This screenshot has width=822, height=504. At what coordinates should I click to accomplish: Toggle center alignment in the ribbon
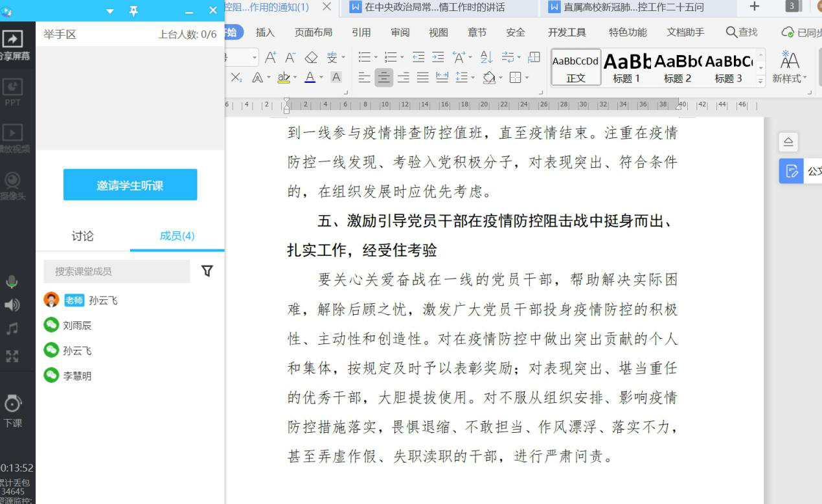[383, 78]
